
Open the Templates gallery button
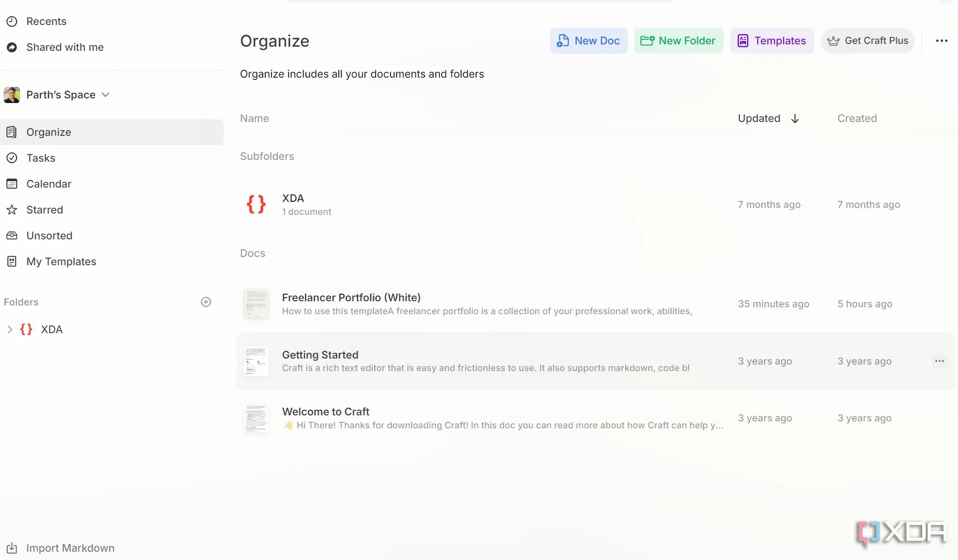point(772,41)
